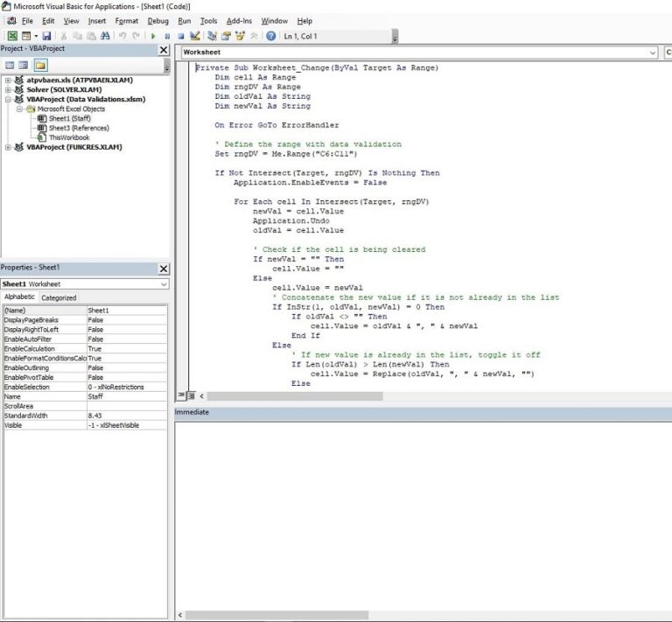672x622 pixels.
Task: Switch to the Categorized properties tab
Action: 59,297
